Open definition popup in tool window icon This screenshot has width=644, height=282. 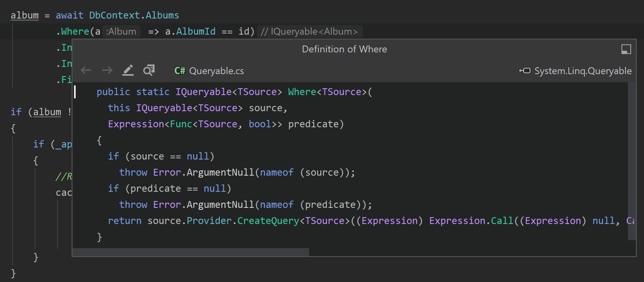626,49
